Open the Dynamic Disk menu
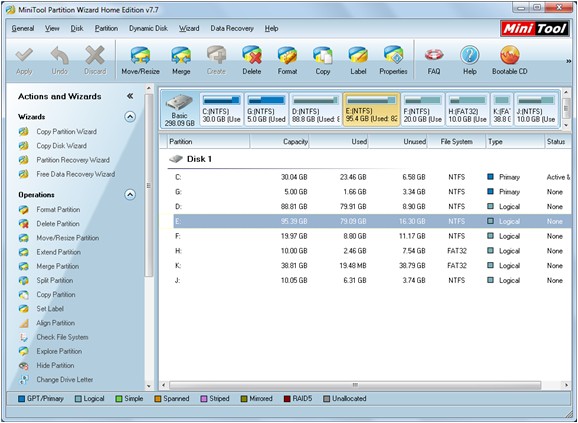This screenshot has height=423, width=578. [148, 28]
